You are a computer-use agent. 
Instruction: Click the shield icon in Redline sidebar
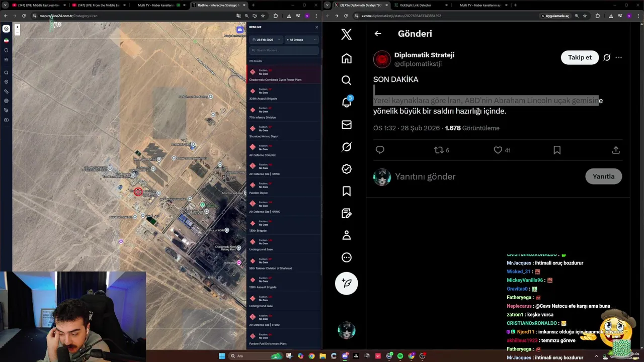pos(6,50)
